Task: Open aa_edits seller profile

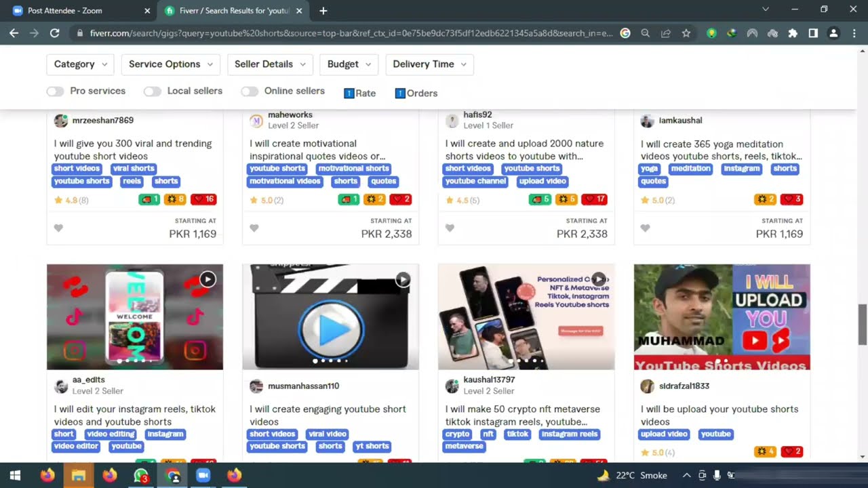Action: (88, 380)
